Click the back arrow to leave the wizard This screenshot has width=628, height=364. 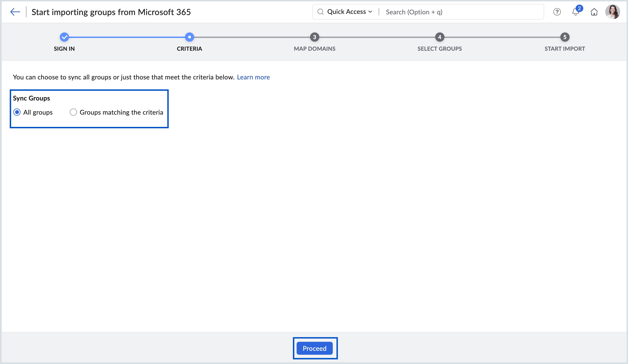(15, 11)
